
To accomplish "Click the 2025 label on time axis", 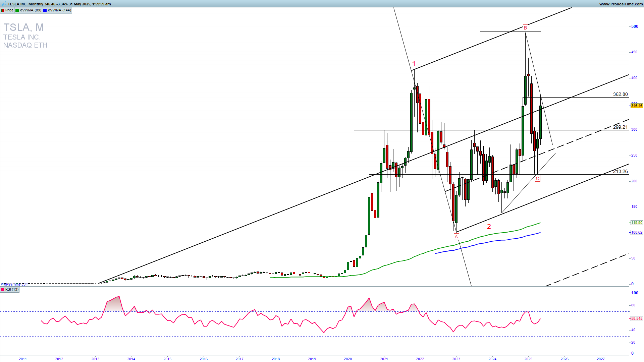I will point(528,359).
